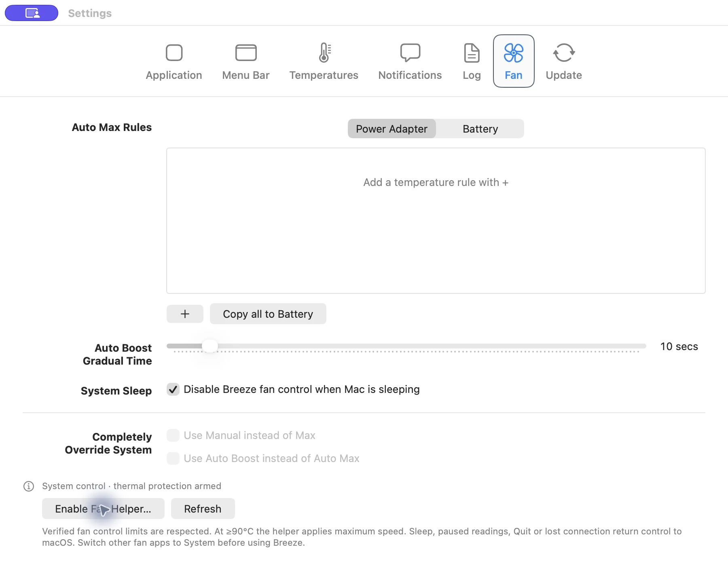
Task: Add a temperature rule with plus button
Action: pyautogui.click(x=185, y=314)
